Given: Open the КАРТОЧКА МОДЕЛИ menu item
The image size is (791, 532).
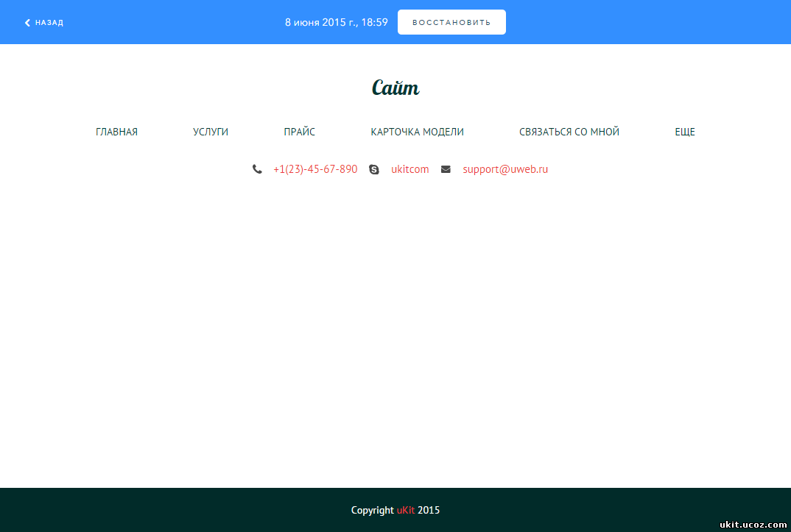Looking at the screenshot, I should (417, 132).
